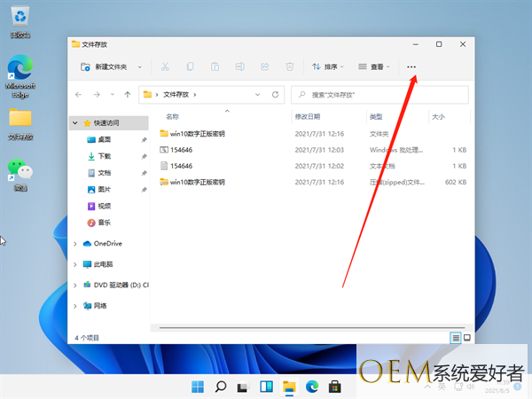Click the Rename icon in toolbar
This screenshot has width=532, height=399.
239,66
